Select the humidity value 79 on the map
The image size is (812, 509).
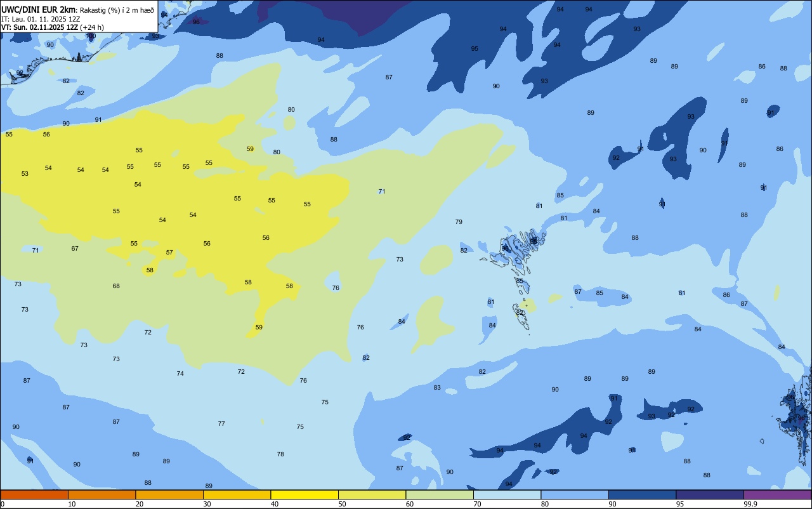459,222
